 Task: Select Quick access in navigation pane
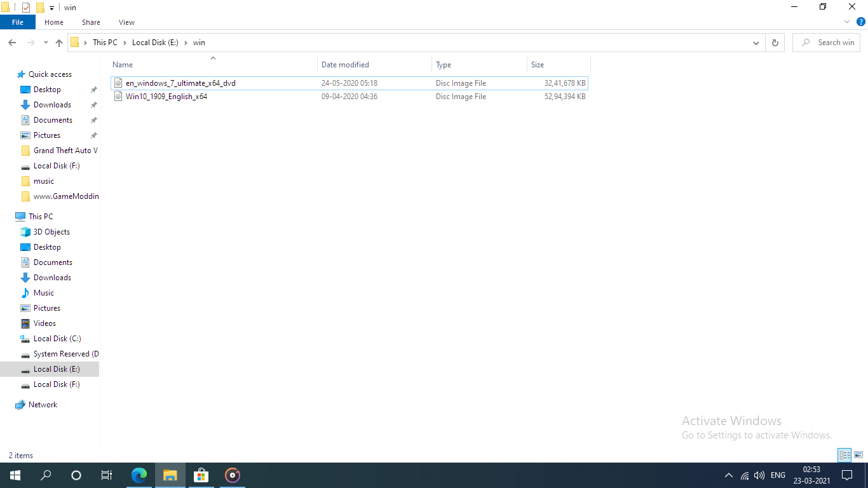coord(50,74)
